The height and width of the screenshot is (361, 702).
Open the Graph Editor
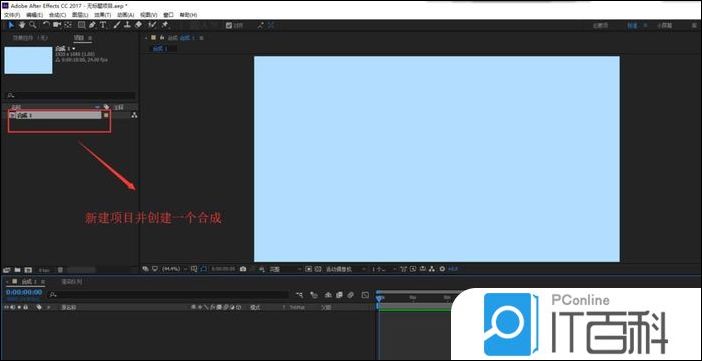366,295
